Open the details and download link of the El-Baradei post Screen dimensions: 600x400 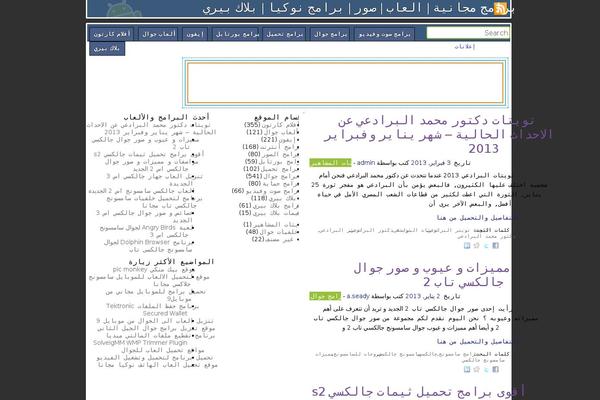pyautogui.click(x=473, y=218)
